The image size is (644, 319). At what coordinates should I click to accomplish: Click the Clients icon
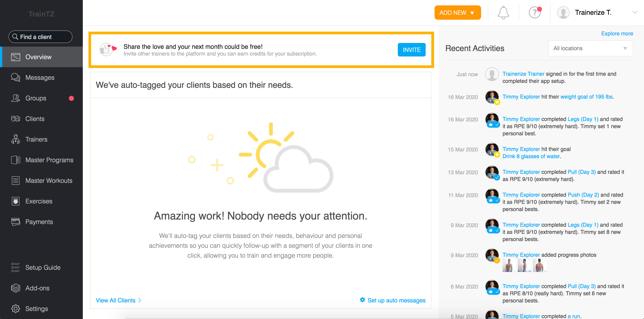15,119
